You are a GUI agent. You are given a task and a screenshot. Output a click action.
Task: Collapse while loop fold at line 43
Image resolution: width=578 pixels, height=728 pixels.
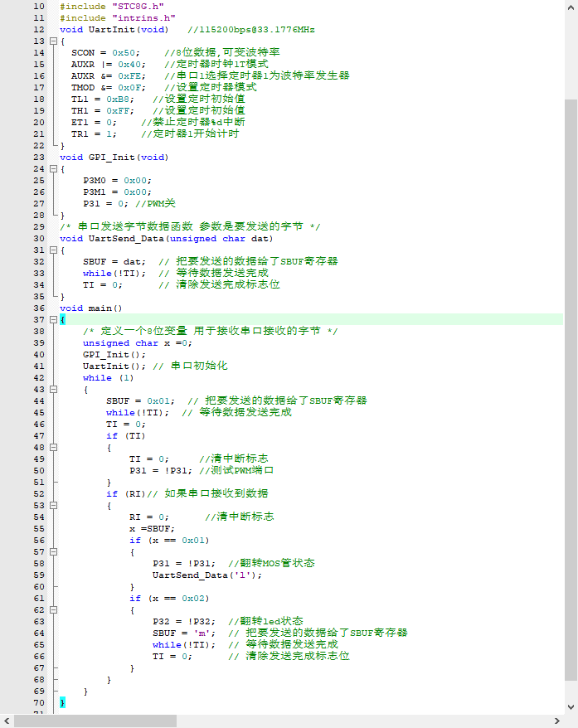(53, 389)
